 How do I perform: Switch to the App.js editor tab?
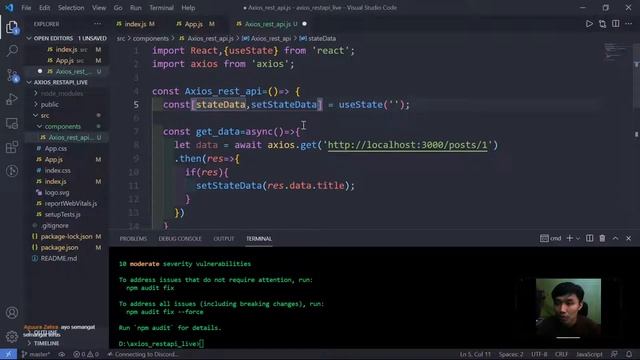[x=195, y=24]
